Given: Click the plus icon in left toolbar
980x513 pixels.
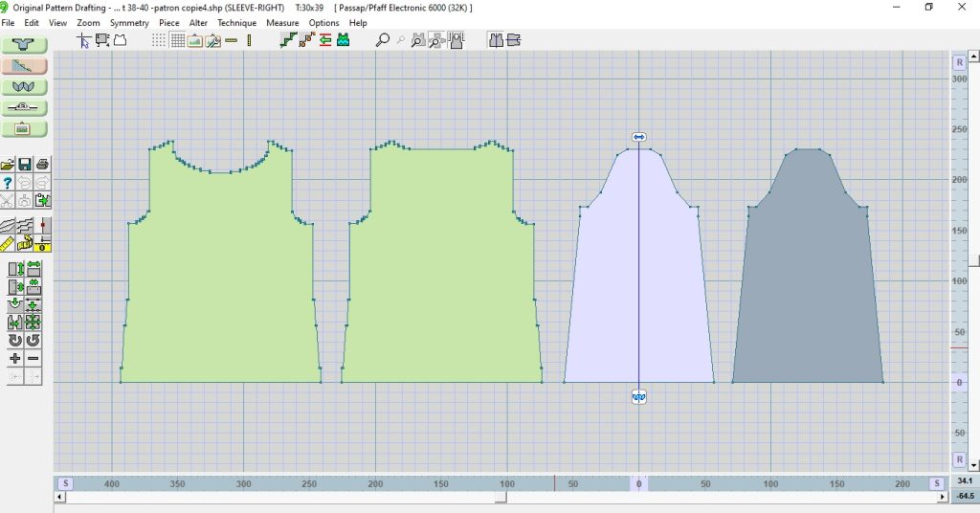Looking at the screenshot, I should 15,358.
